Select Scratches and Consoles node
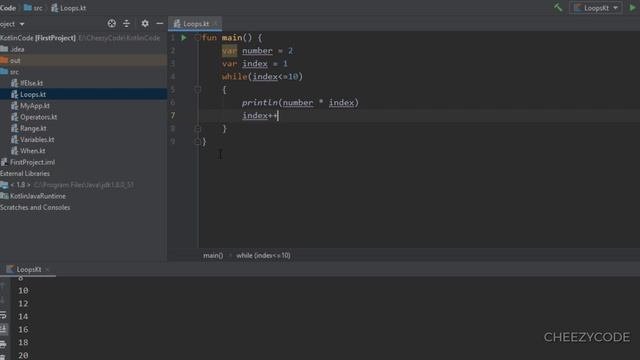 click(35, 207)
